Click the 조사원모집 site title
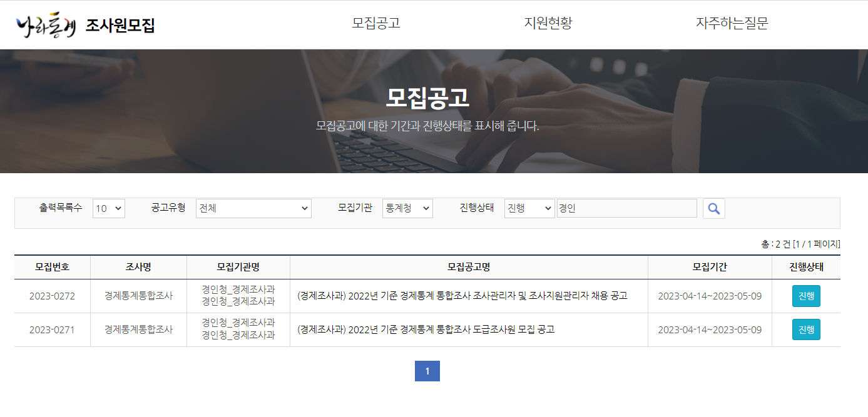The width and height of the screenshot is (868, 417). pos(120,26)
